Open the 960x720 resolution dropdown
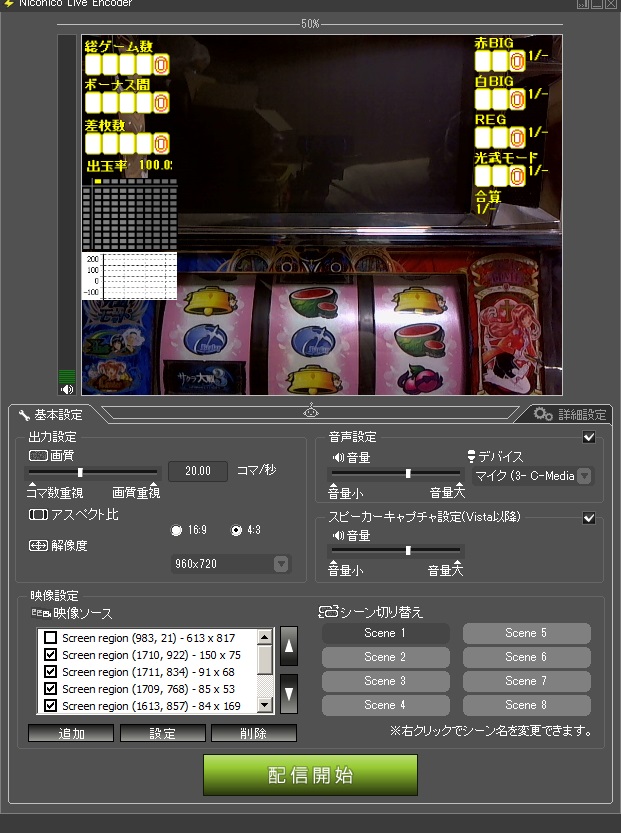This screenshot has height=833, width=621. point(230,564)
